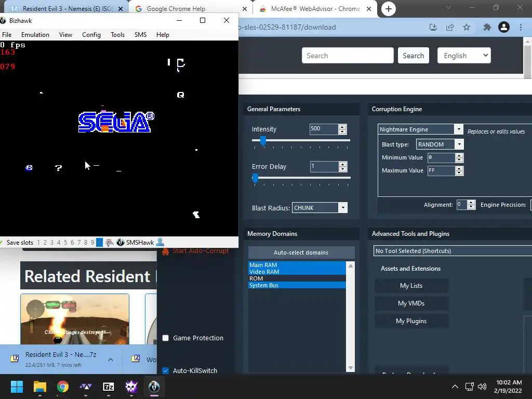Select the highlighted save slot 10
Viewport: 532px width, 399px height.
point(99,242)
